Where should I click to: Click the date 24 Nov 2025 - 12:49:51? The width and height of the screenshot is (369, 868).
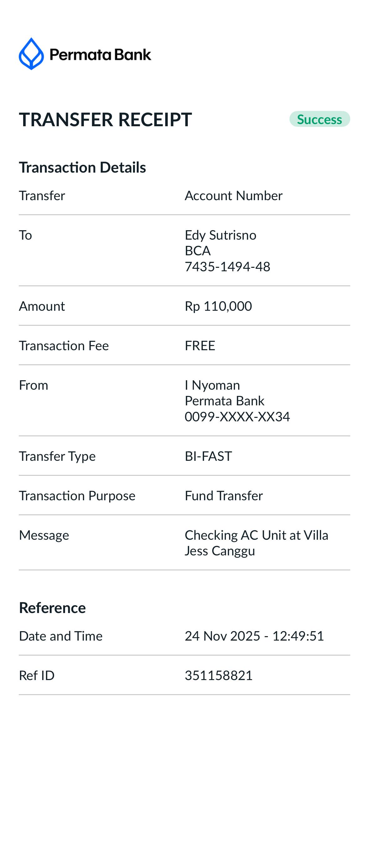(254, 636)
